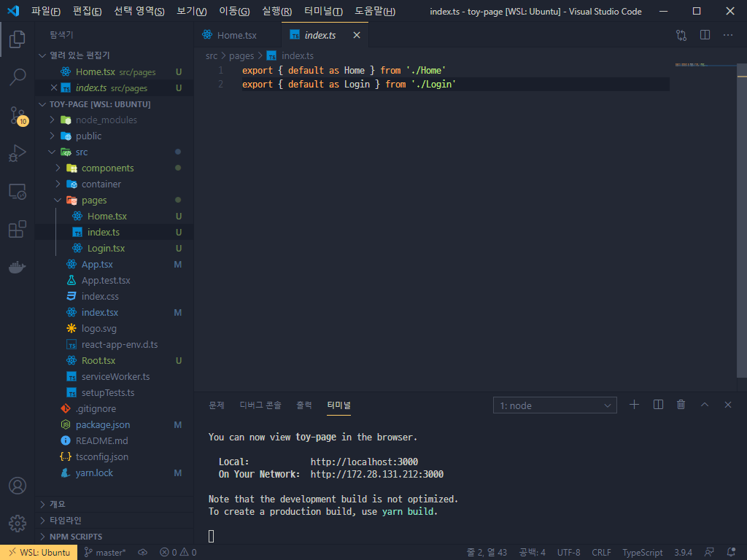Screen dimensions: 747x560
Task: Open the Extensions view
Action: [x=18, y=229]
